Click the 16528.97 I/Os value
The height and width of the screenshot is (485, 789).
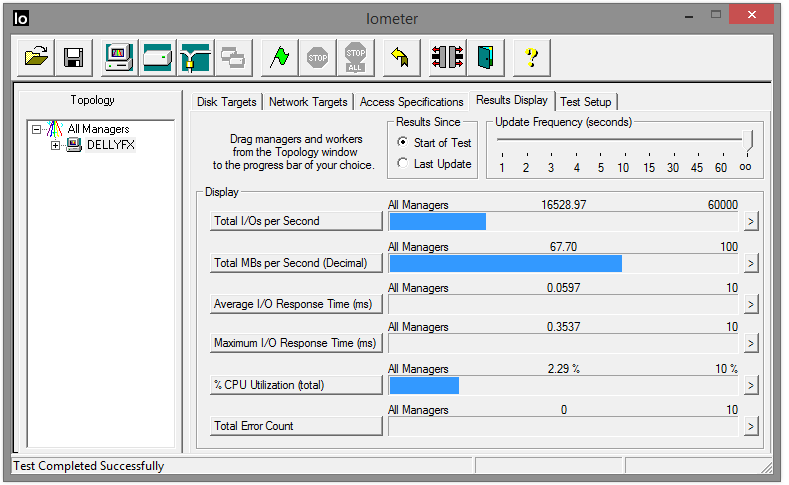pyautogui.click(x=564, y=205)
